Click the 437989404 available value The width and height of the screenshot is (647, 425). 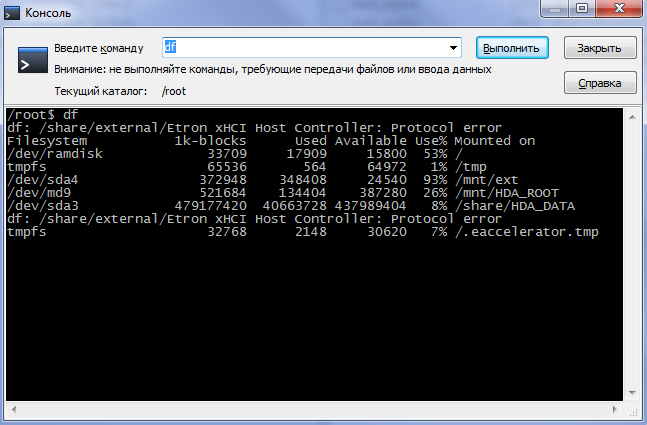pyautogui.click(x=371, y=205)
